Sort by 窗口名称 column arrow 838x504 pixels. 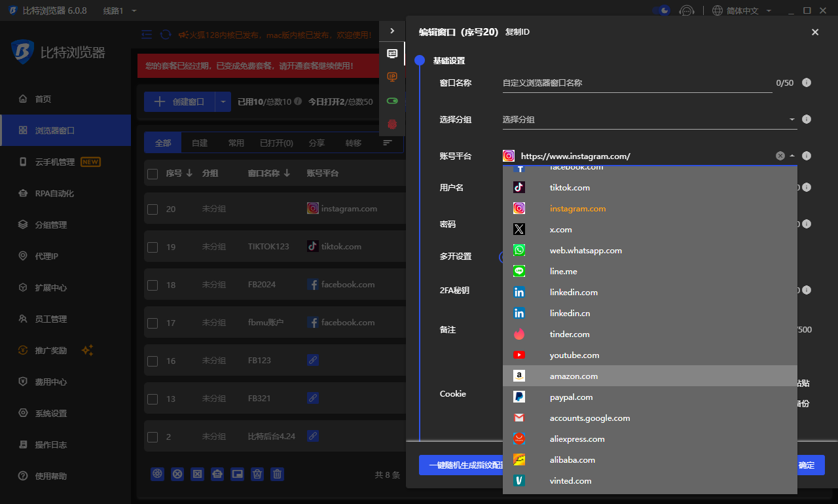[287, 173]
